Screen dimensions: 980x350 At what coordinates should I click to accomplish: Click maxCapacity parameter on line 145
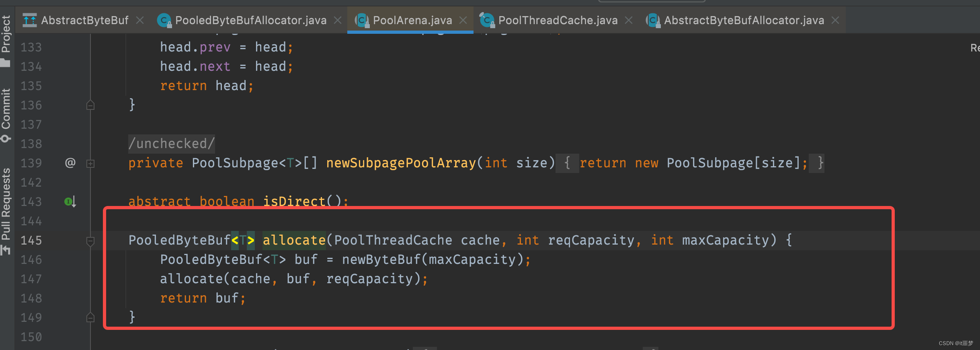726,240
